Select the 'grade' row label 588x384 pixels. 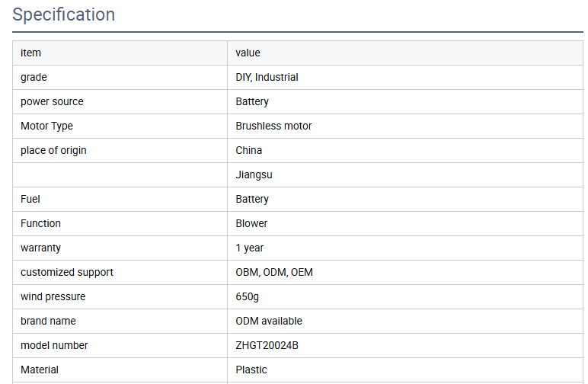(x=34, y=77)
